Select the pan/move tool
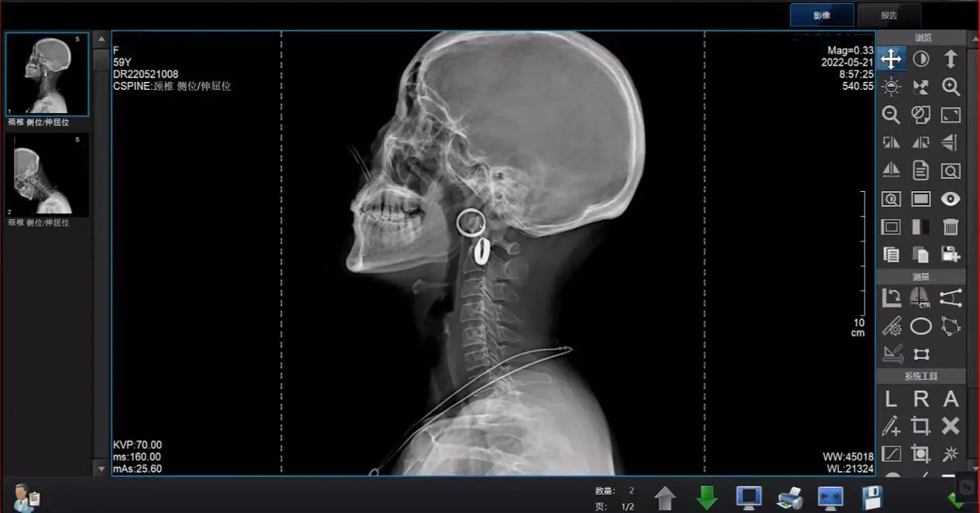The height and width of the screenshot is (513, 980). tap(891, 59)
